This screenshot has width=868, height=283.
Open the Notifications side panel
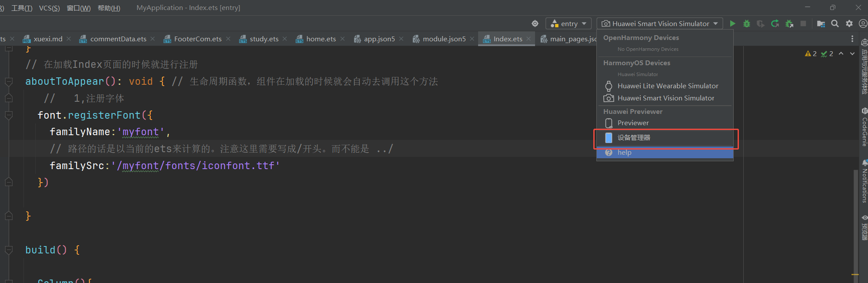point(865,181)
